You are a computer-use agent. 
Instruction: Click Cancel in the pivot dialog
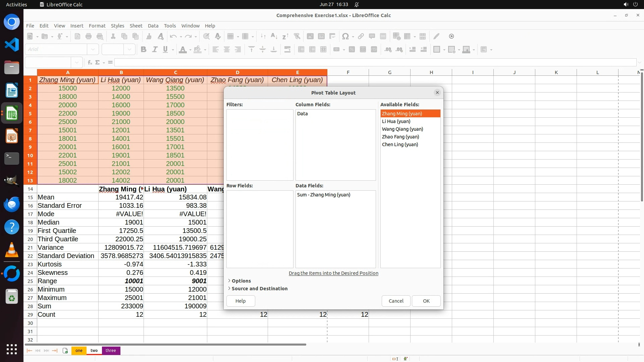pos(396,301)
